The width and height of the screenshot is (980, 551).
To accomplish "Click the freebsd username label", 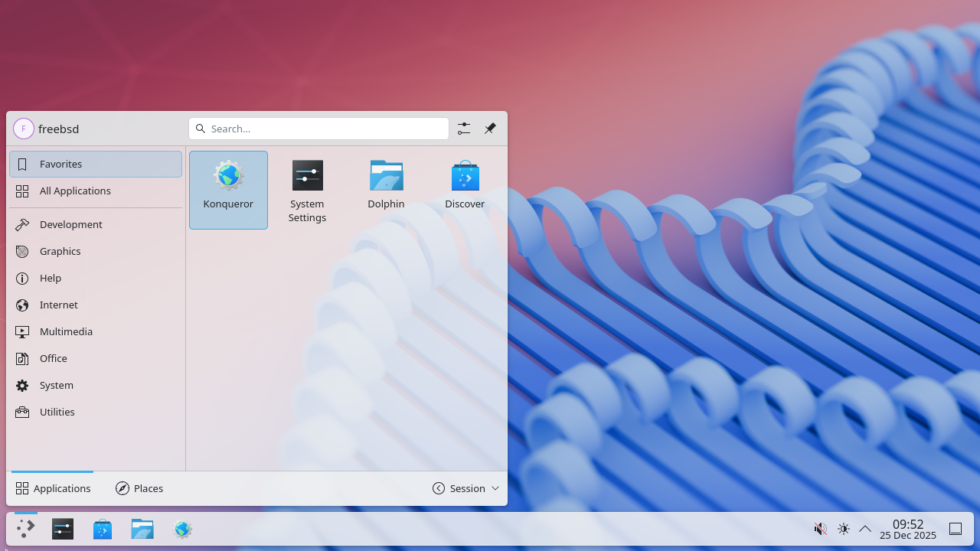I will (x=59, y=129).
